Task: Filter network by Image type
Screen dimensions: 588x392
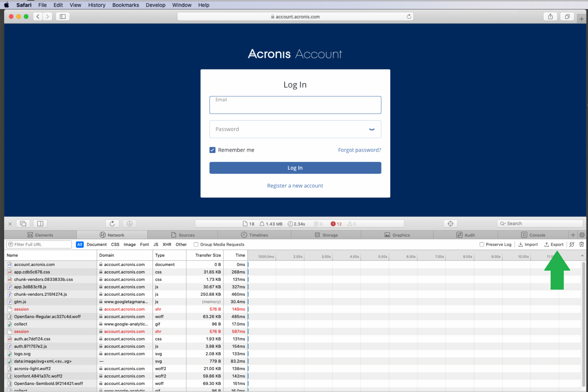Action: click(x=130, y=245)
